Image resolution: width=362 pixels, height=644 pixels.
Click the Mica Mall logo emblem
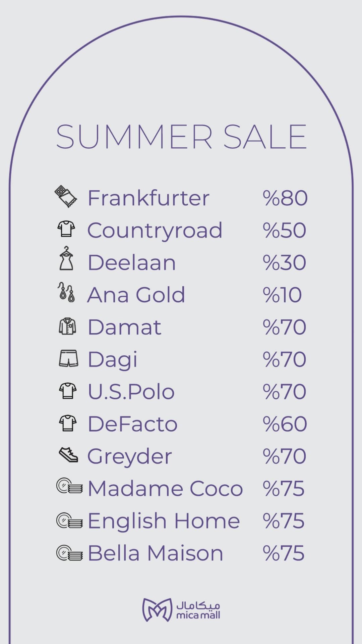tap(157, 610)
